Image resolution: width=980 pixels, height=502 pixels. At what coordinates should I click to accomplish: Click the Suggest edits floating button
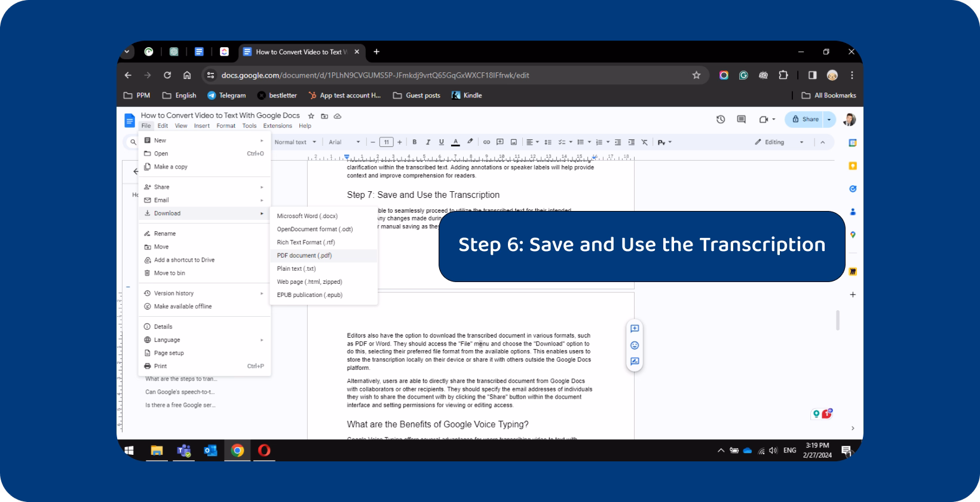[635, 362]
